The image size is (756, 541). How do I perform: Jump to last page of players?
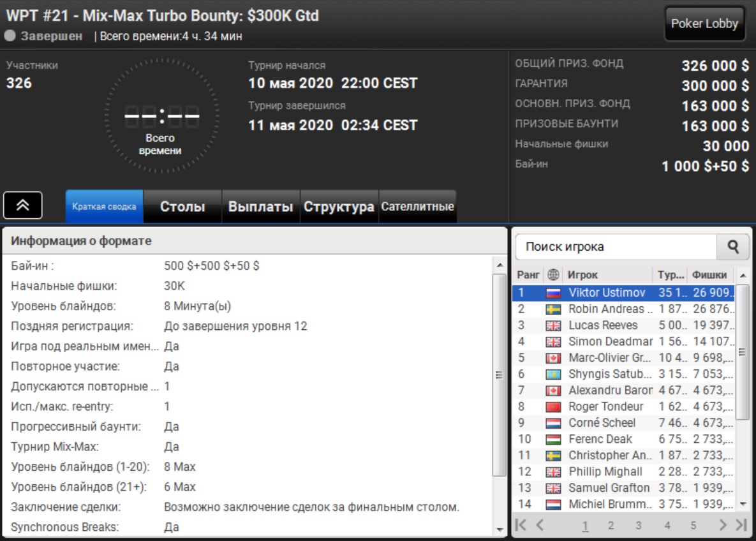[741, 525]
